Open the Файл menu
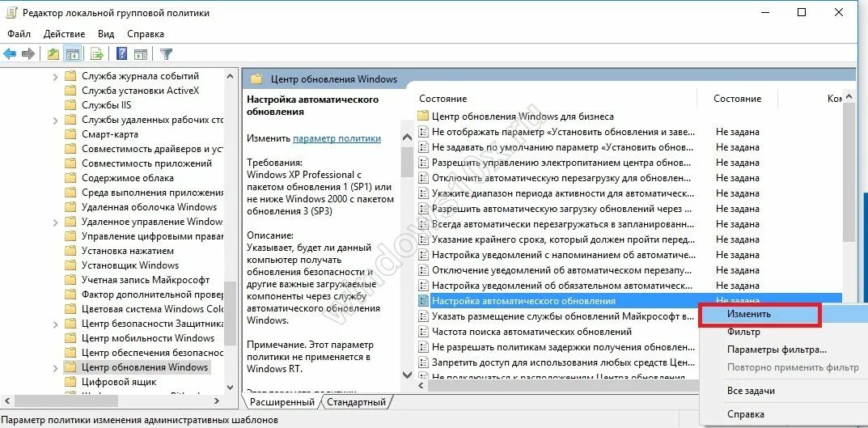The width and height of the screenshot is (868, 428). [19, 34]
